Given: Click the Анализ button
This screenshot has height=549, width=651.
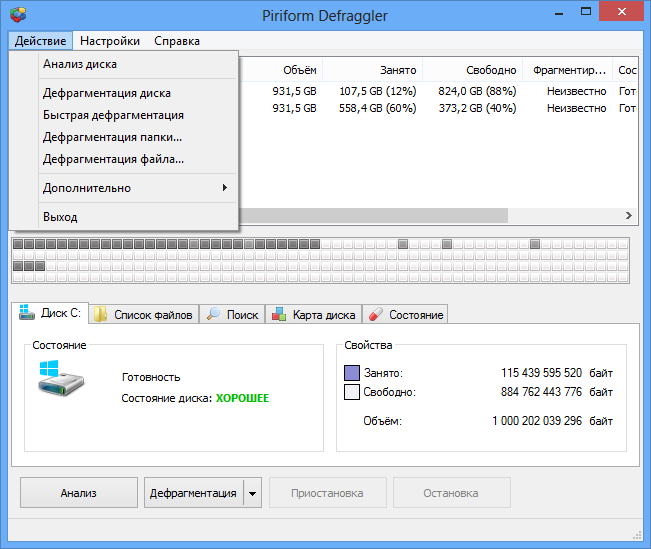Looking at the screenshot, I should pos(79,493).
